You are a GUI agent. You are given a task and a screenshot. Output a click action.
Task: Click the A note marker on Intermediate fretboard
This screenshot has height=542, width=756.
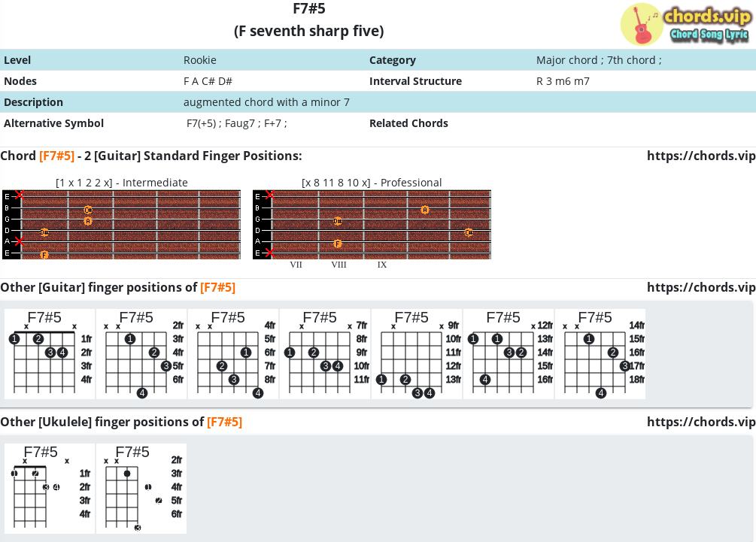point(88,221)
